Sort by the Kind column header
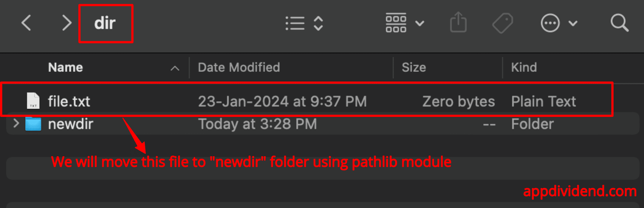The width and height of the screenshot is (644, 208). [x=524, y=67]
